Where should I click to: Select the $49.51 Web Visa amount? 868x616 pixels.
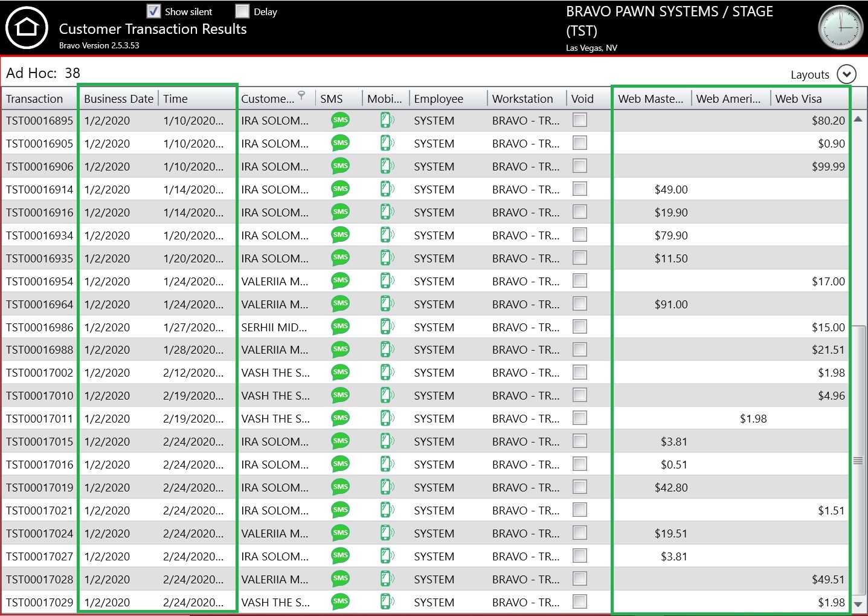(x=828, y=579)
